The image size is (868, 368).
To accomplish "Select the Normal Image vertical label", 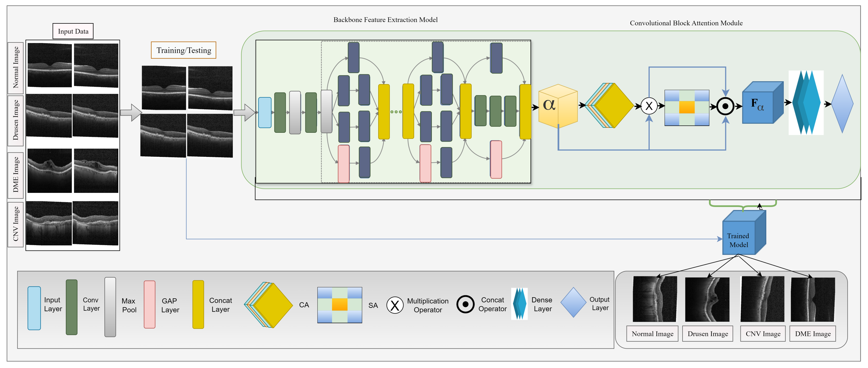I will point(15,68).
